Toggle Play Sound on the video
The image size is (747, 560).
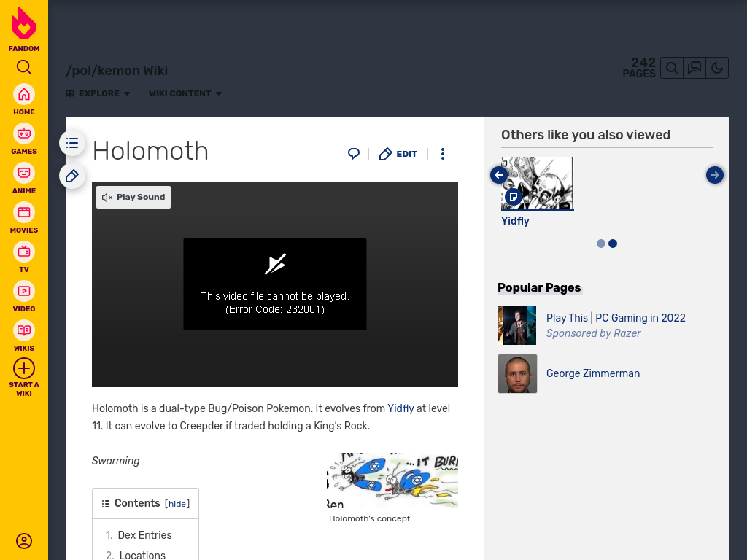pos(133,197)
